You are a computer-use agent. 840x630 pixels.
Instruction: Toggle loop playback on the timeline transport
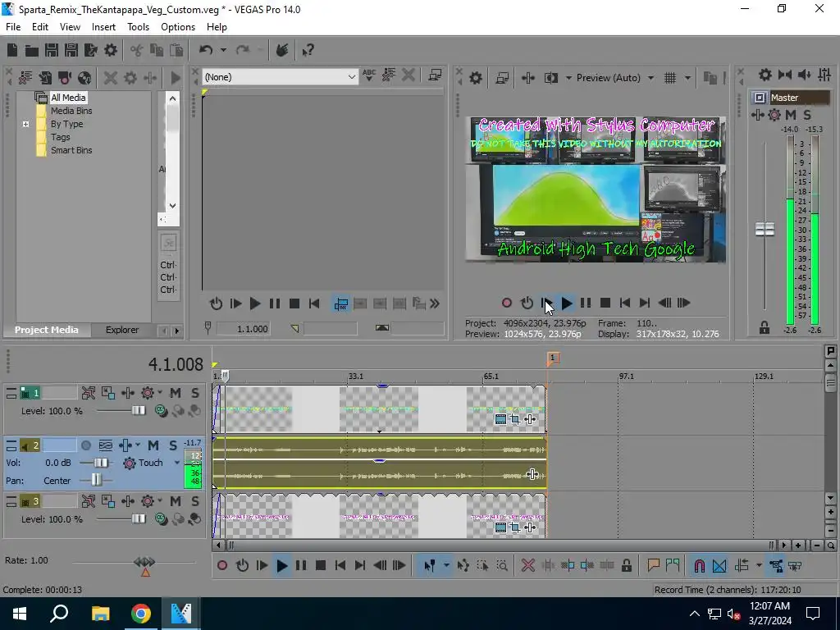click(x=242, y=565)
